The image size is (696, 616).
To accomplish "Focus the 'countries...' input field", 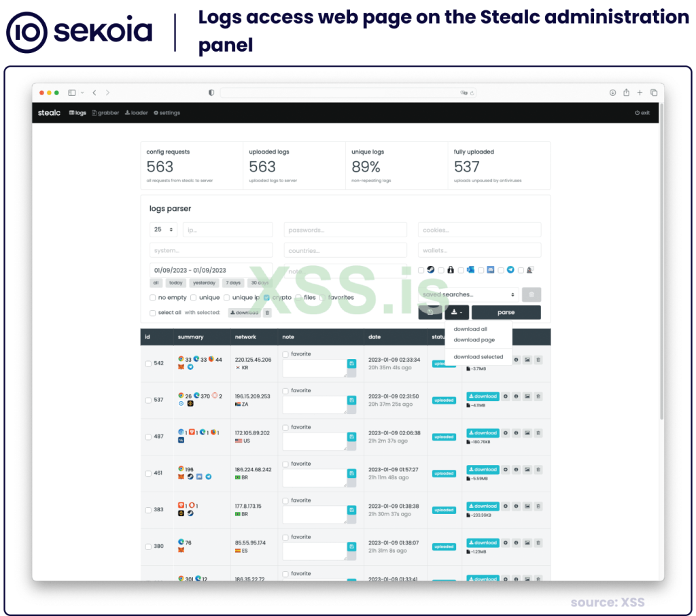I will pos(345,250).
